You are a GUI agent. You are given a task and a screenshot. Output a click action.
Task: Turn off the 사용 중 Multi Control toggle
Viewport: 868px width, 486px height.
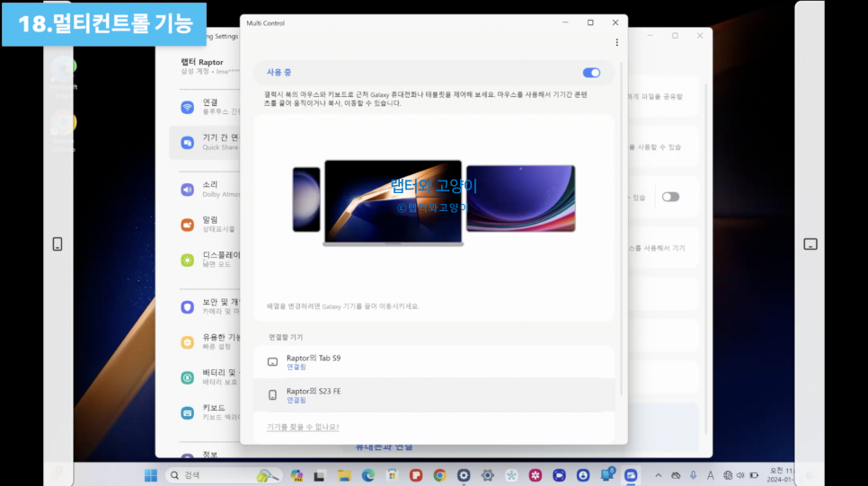point(591,73)
